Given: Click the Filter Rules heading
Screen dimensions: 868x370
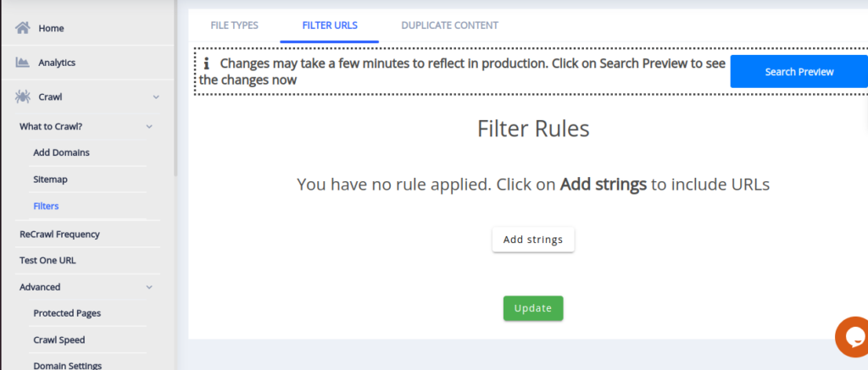Looking at the screenshot, I should 533,129.
